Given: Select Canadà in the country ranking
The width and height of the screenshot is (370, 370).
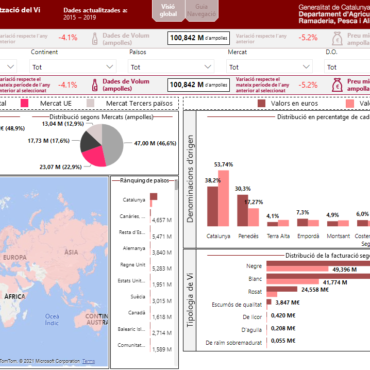Looking at the screenshot, I should (x=137, y=313).
